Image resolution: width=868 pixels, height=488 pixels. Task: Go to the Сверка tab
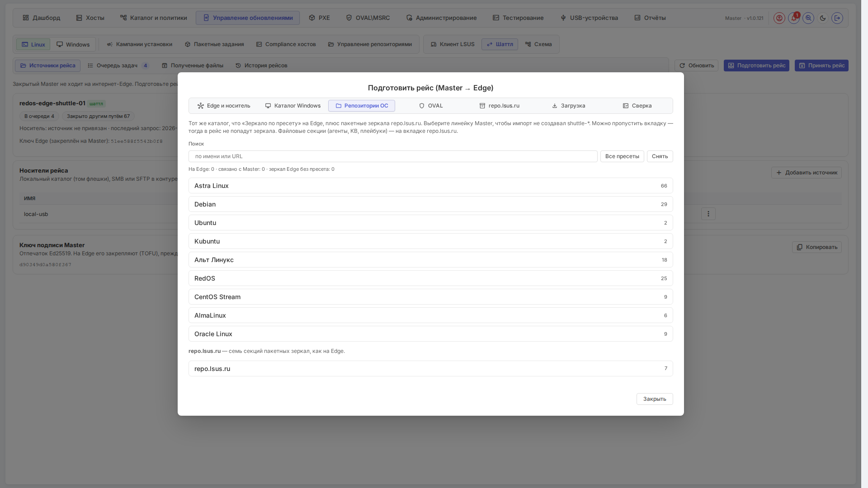coord(637,106)
